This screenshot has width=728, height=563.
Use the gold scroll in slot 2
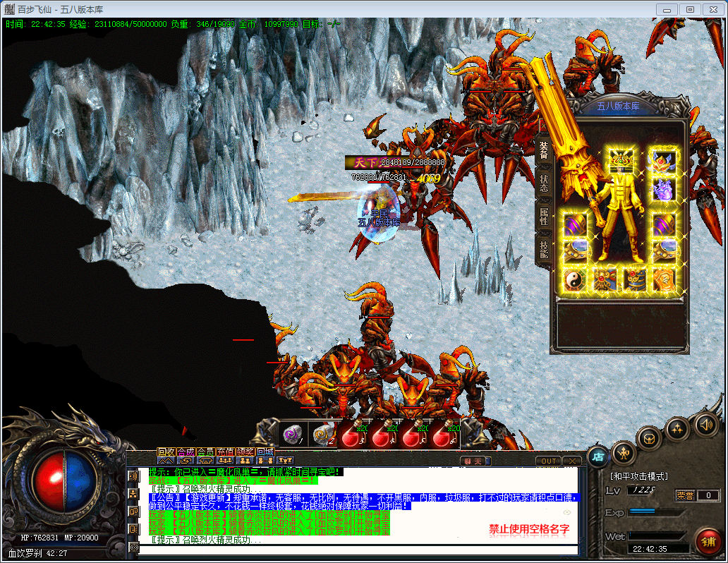click(x=322, y=435)
